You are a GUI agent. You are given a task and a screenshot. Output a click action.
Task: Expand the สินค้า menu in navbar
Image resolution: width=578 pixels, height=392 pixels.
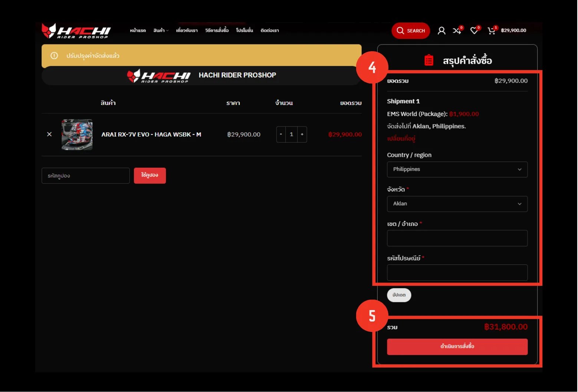pyautogui.click(x=161, y=30)
